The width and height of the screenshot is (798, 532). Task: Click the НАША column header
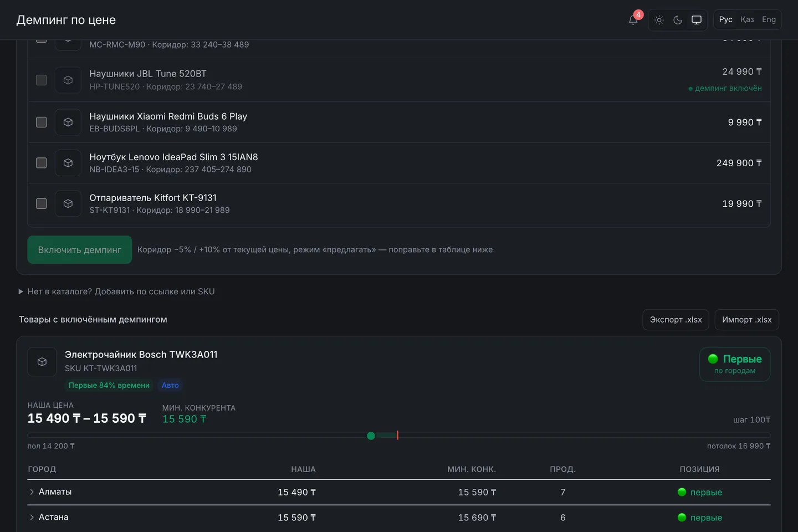click(x=304, y=469)
